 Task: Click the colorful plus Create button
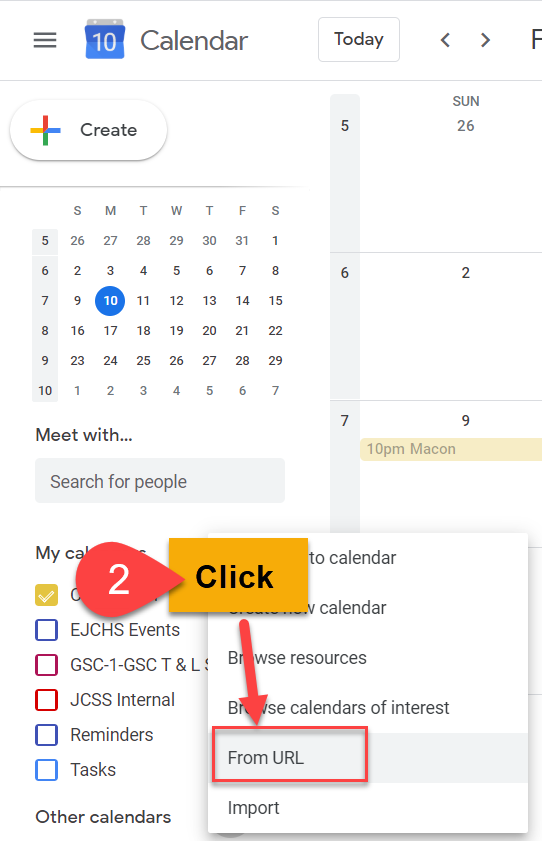(x=88, y=130)
